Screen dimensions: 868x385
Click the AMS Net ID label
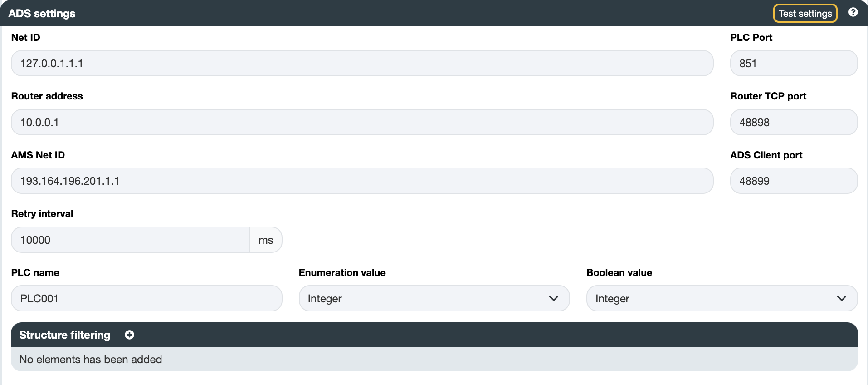[38, 155]
